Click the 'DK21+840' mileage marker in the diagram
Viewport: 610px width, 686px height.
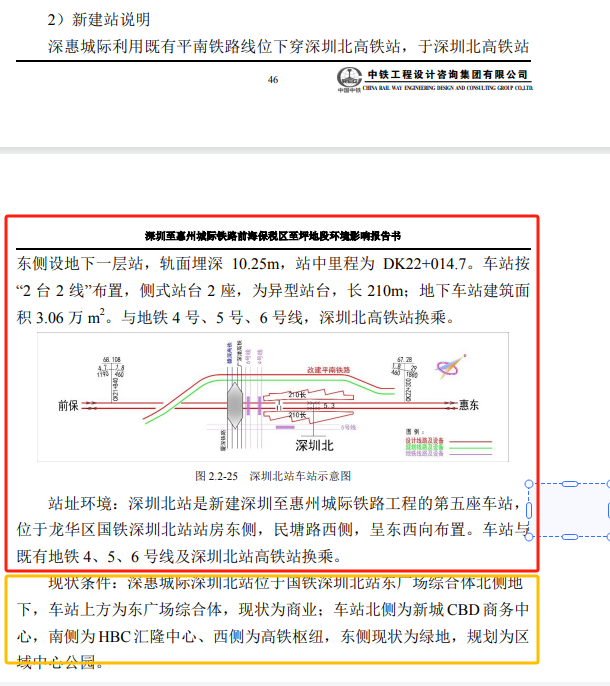tap(116, 389)
